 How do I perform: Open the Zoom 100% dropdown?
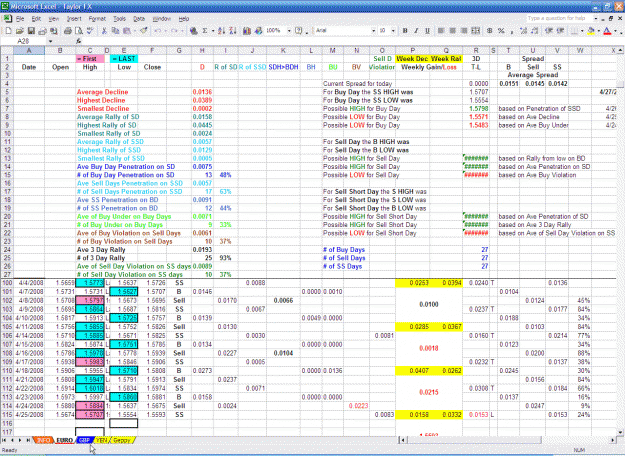click(289, 31)
